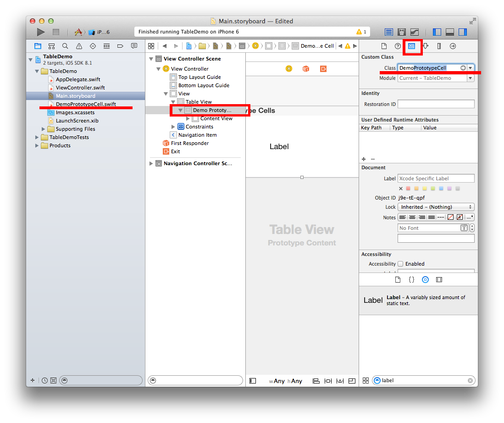
Task: Expand the Navigation Controller Scene
Action: click(x=151, y=163)
